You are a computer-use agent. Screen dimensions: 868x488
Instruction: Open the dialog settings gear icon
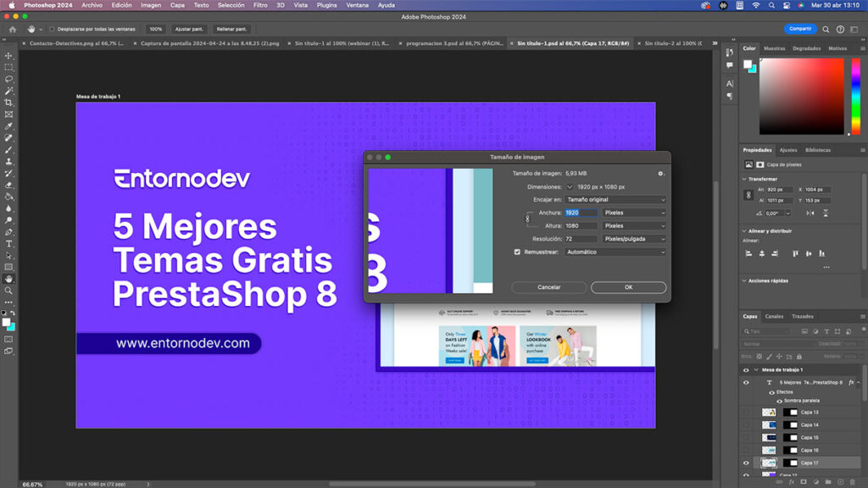click(660, 173)
